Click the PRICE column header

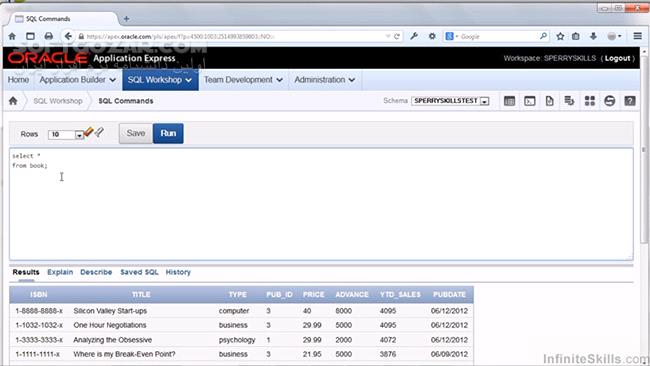point(313,294)
